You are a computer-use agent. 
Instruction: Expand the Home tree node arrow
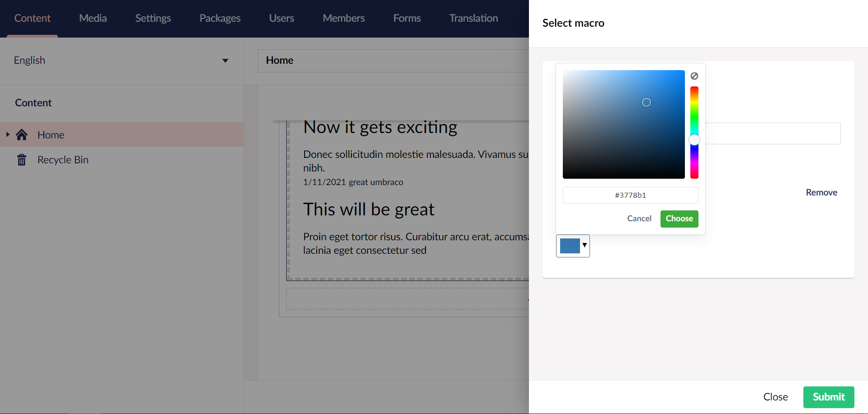pos(8,134)
